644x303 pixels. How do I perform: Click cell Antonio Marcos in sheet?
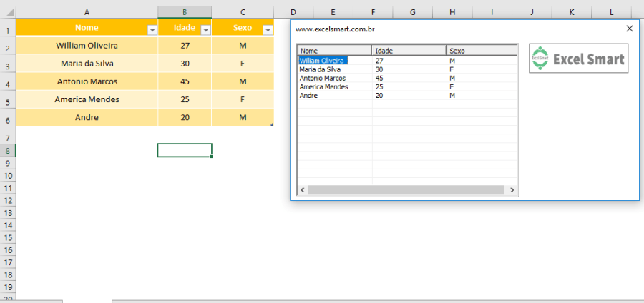pyautogui.click(x=87, y=81)
